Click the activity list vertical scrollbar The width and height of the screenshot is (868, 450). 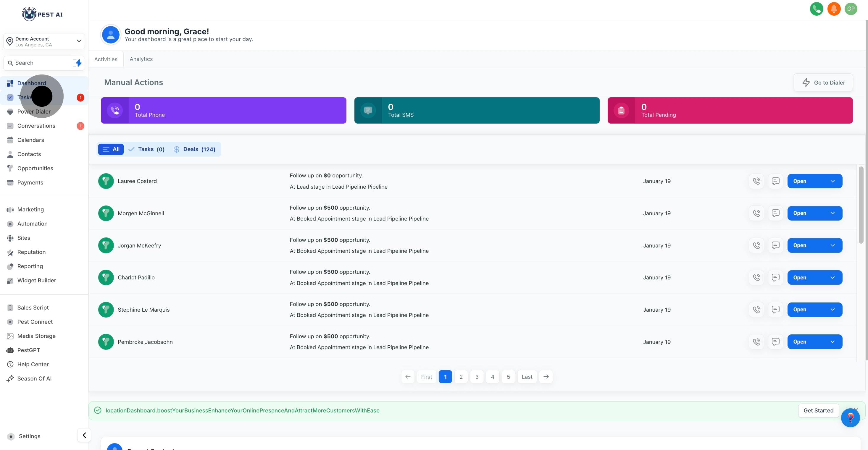[x=861, y=205]
